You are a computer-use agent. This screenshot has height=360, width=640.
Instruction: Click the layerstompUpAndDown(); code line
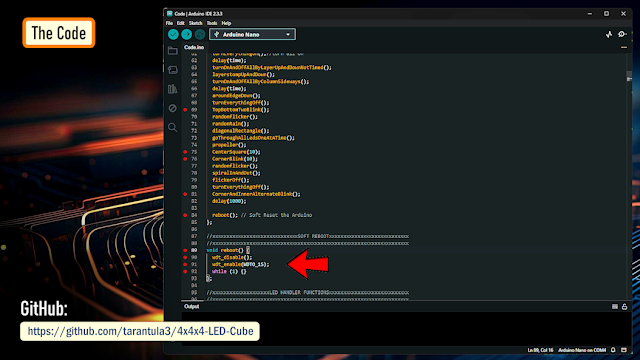pyautogui.click(x=243, y=75)
